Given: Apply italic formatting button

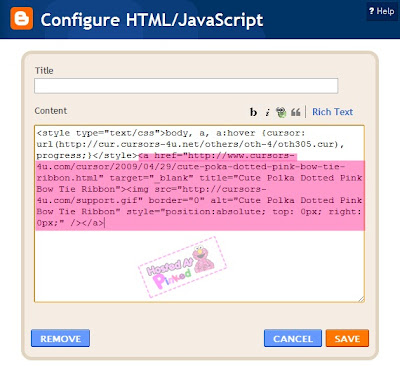Looking at the screenshot, I should [x=267, y=112].
